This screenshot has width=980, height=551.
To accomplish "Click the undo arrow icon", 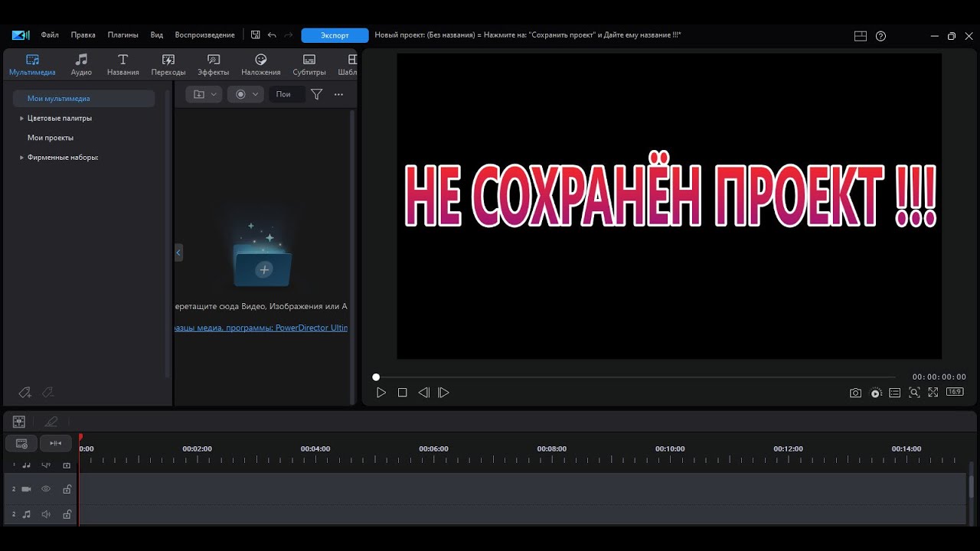I will (x=272, y=35).
